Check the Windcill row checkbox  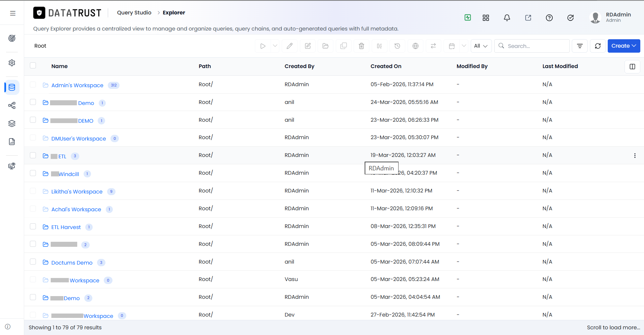pyautogui.click(x=33, y=173)
